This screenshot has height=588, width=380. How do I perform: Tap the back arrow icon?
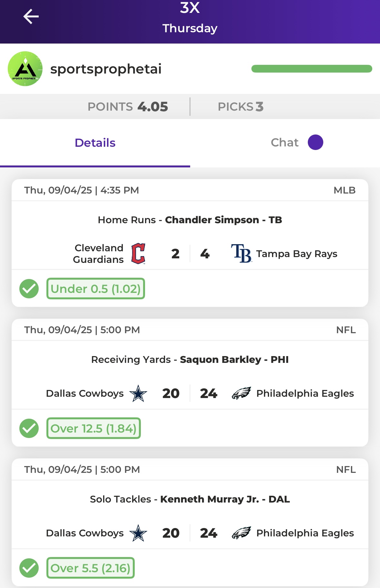tap(31, 16)
